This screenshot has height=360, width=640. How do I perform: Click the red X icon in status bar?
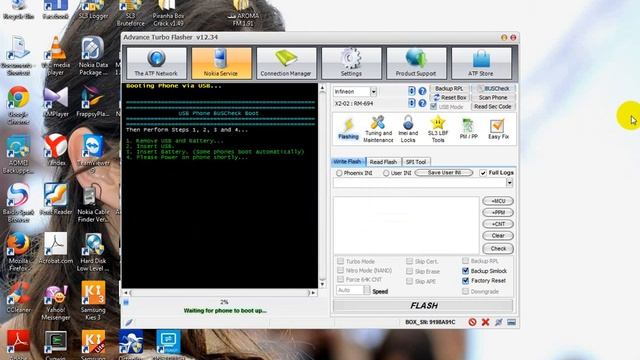click(485, 322)
